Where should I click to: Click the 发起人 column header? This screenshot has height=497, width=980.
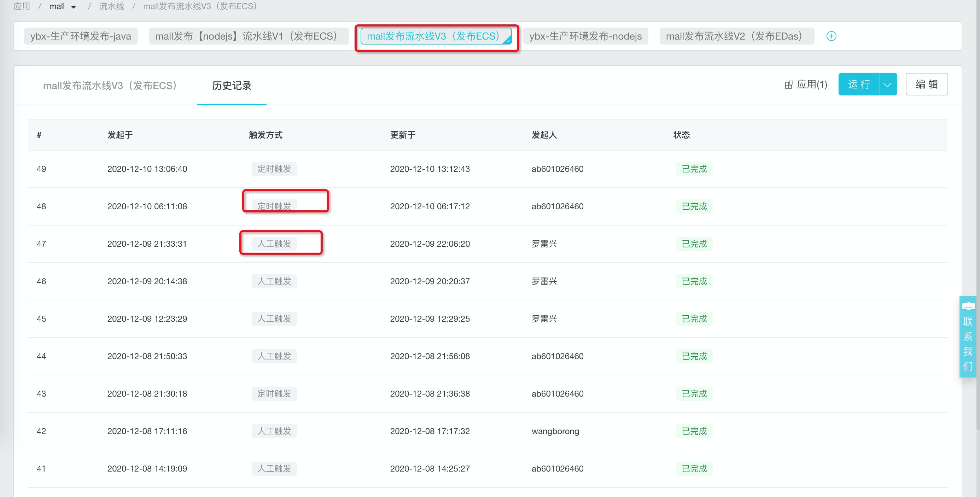(x=544, y=135)
